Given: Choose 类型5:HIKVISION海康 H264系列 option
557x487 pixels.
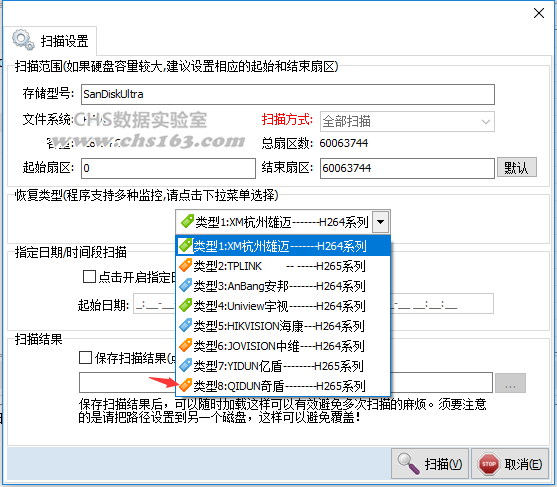Looking at the screenshot, I should [283, 325].
